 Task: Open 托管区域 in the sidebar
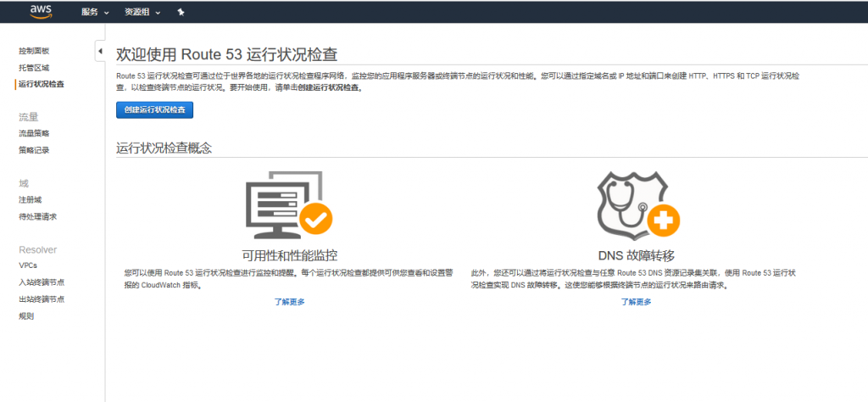point(34,68)
